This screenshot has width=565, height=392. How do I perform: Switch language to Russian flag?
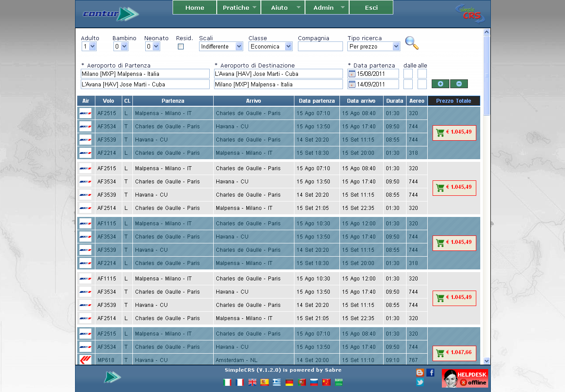(x=314, y=382)
